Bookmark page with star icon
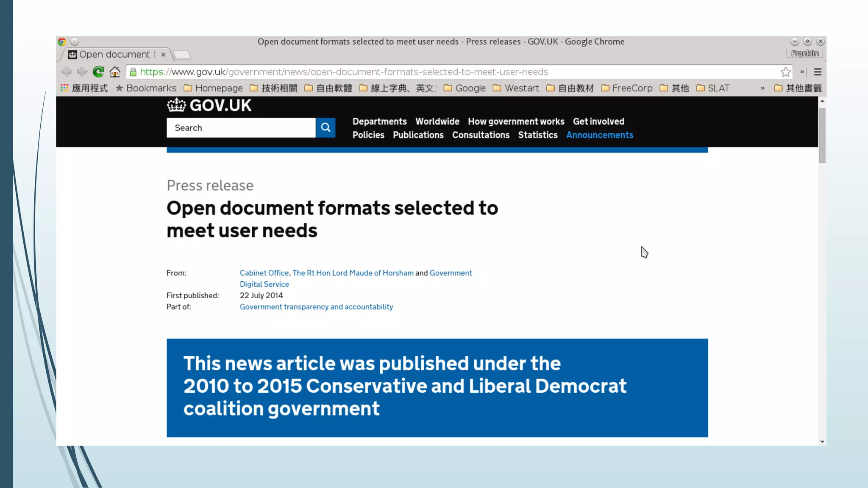Viewport: 868px width, 488px height. (x=785, y=72)
